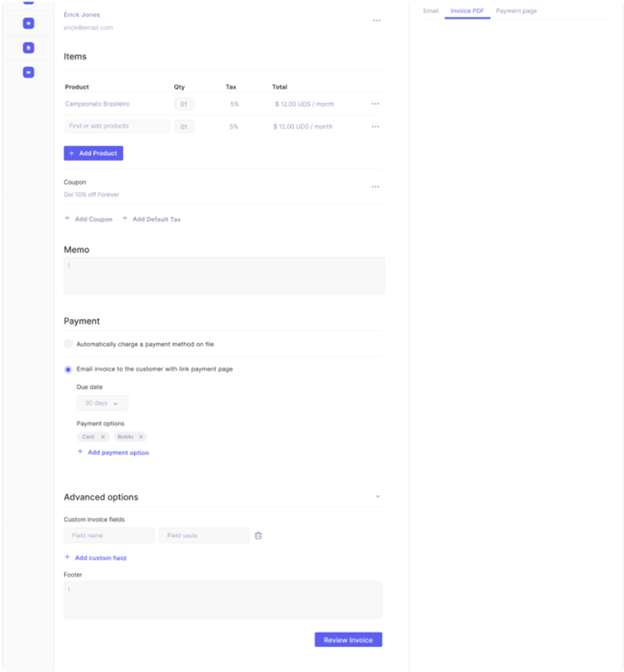624x672 pixels.
Task: Select Automatically charge a payment method on file
Action: coord(68,344)
